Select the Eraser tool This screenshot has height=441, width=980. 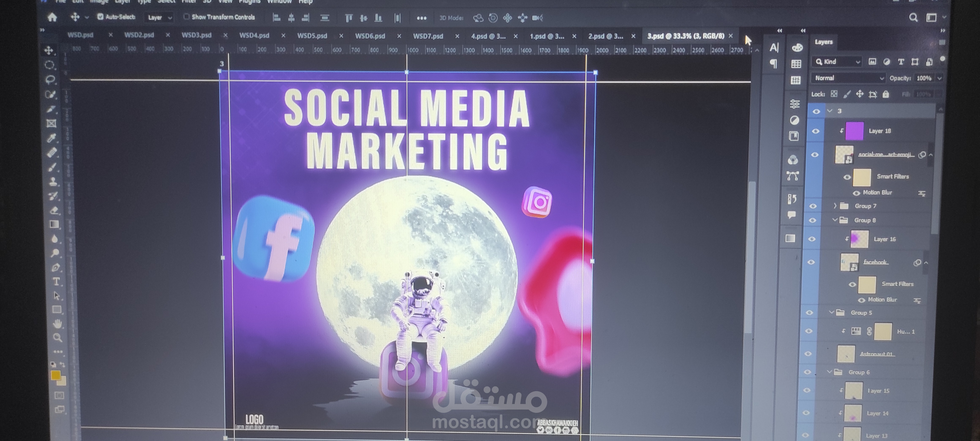point(54,210)
